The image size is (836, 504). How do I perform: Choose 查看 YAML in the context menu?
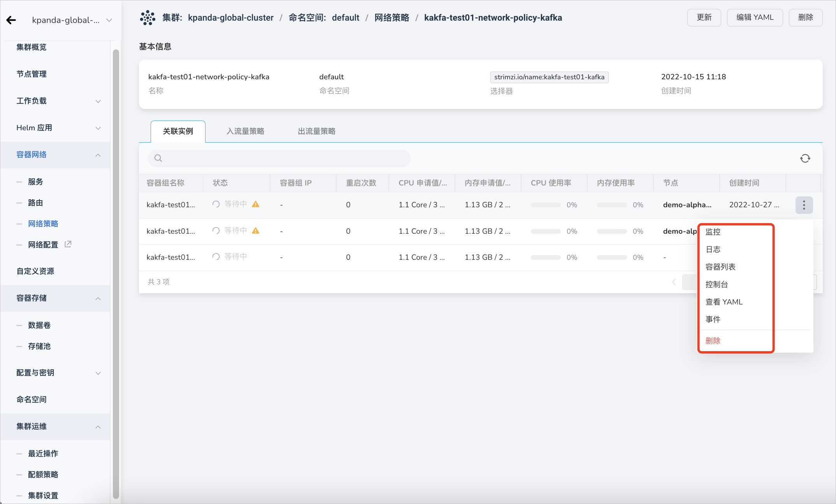[x=724, y=302]
